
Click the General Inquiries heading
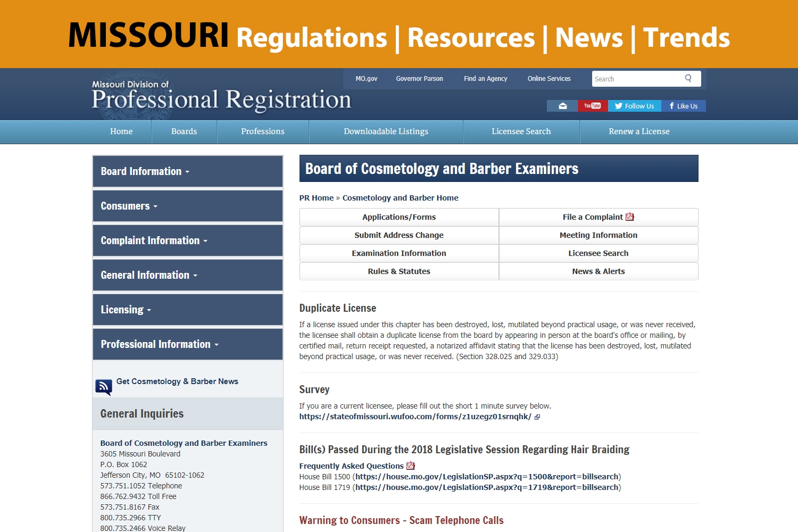tap(142, 413)
